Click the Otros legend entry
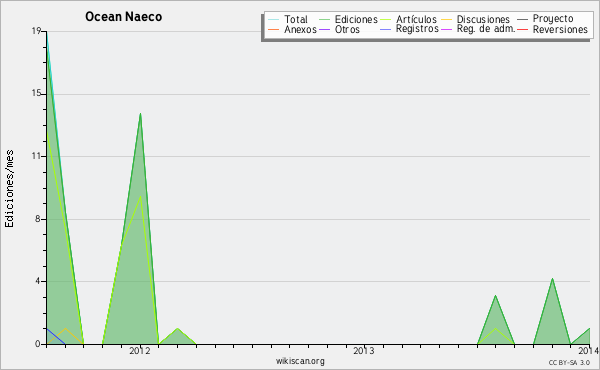Viewport: 600px width, 370px height. [339, 29]
